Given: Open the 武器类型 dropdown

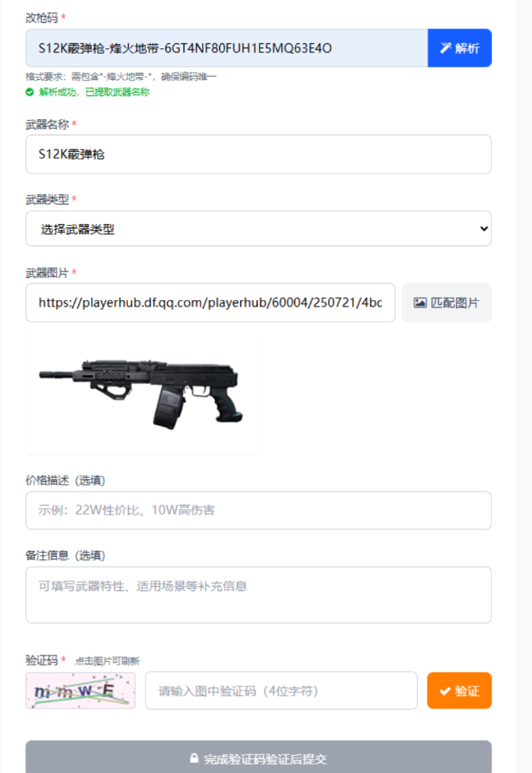Looking at the screenshot, I should click(x=258, y=229).
